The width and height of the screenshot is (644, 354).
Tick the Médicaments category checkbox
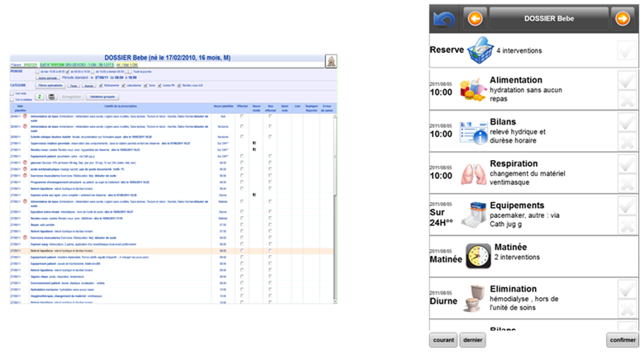pyautogui.click(x=102, y=85)
